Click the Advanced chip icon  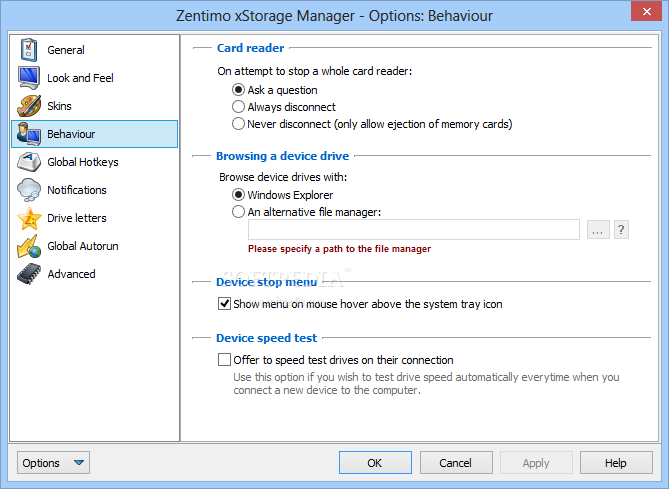(29, 274)
